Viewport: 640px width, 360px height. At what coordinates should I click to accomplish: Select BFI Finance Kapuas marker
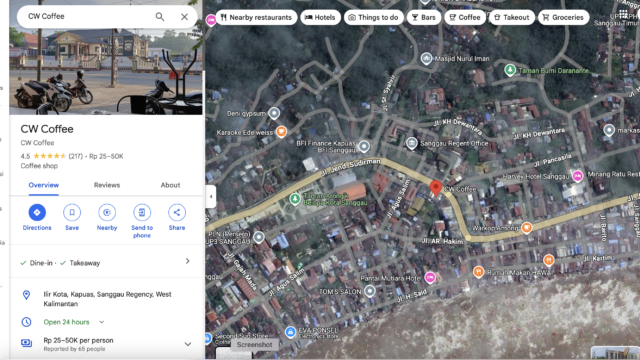pos(364,146)
